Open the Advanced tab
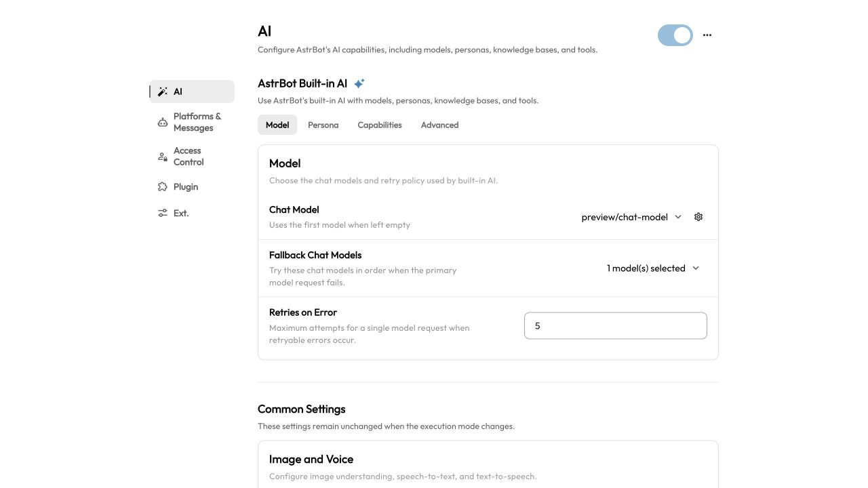Viewport: 868px width, 488px height. pyautogui.click(x=439, y=125)
